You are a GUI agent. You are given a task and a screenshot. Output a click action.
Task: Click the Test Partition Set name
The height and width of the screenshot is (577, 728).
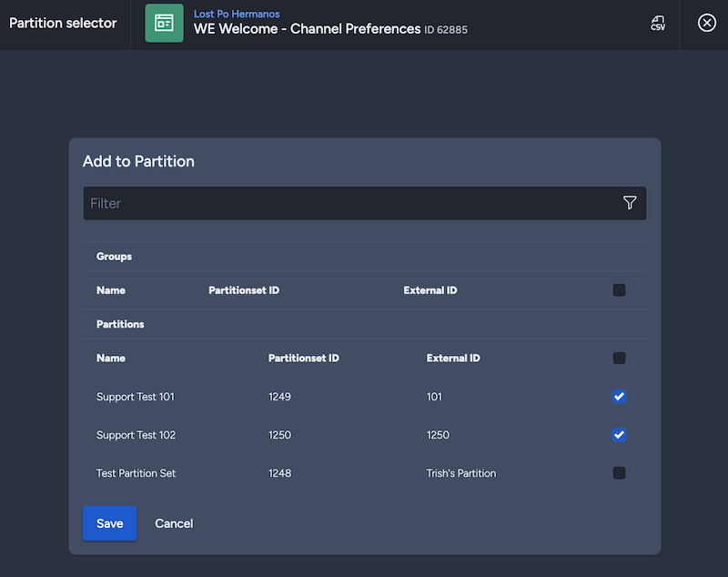136,473
